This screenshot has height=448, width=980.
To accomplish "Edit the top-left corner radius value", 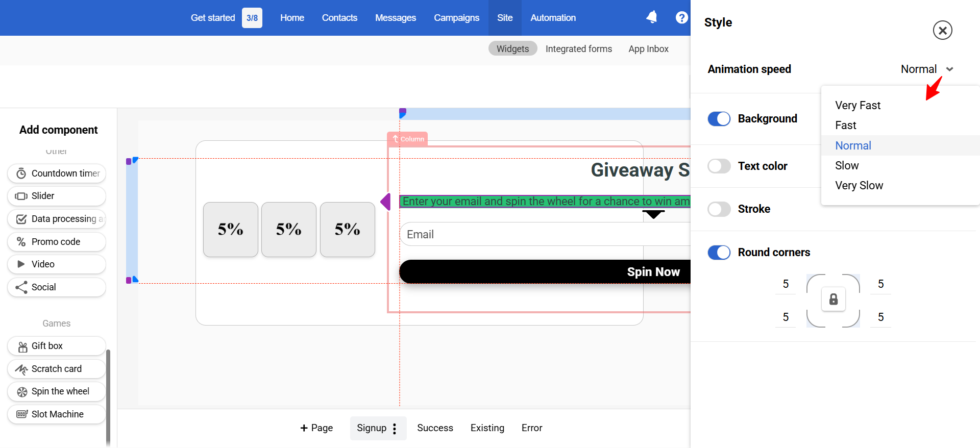I will [x=786, y=284].
